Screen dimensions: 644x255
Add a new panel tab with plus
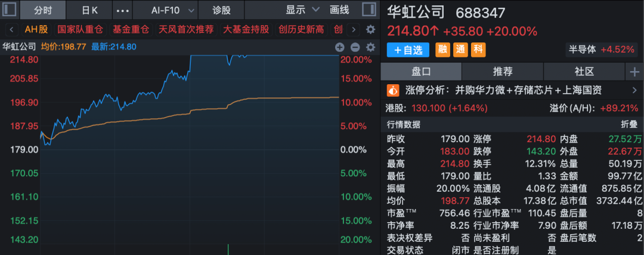point(634,72)
